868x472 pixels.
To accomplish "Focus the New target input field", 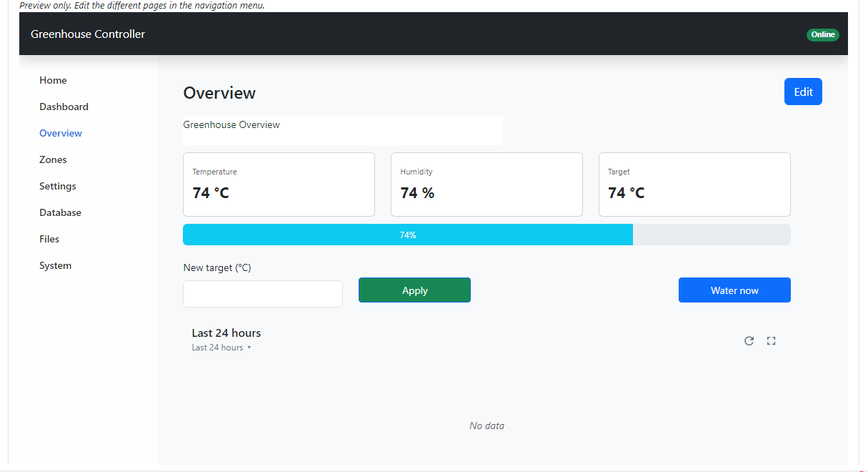I will pyautogui.click(x=263, y=294).
